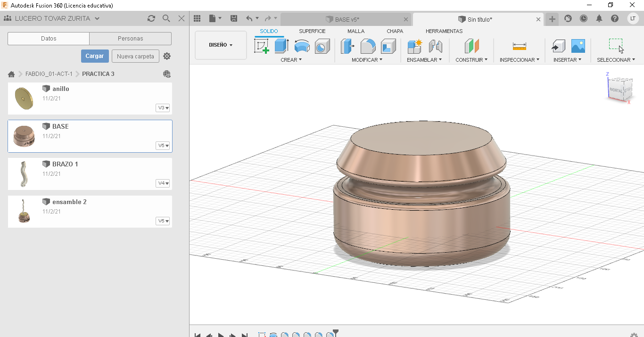This screenshot has width=644, height=337.
Task: Switch to the MALLA tab
Action: [x=356, y=31]
